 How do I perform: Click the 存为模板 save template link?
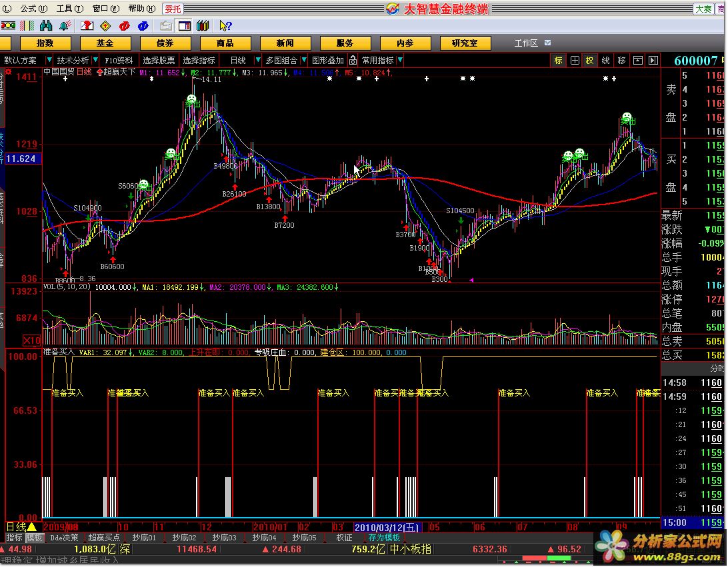click(x=384, y=538)
